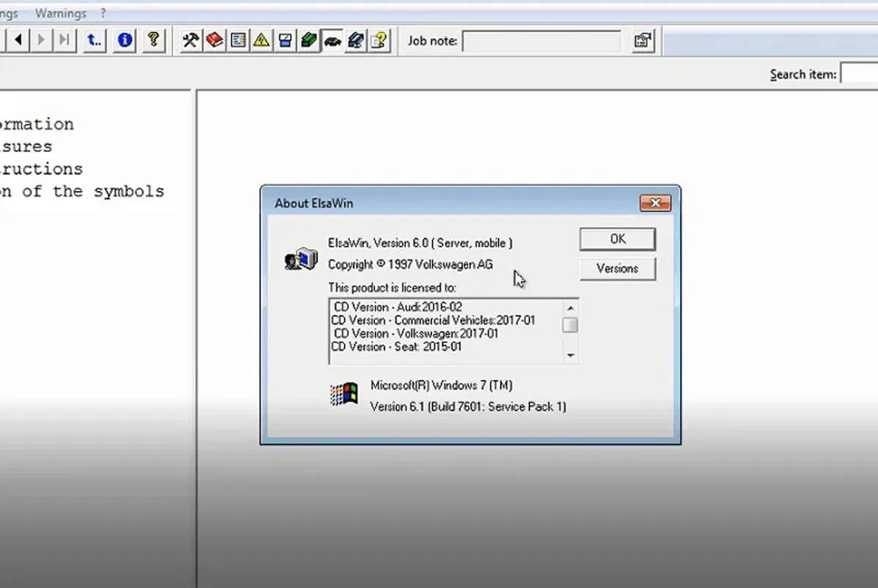Image resolution: width=878 pixels, height=588 pixels.
Task: Click the Windows flag logo in dialog
Action: (x=344, y=394)
